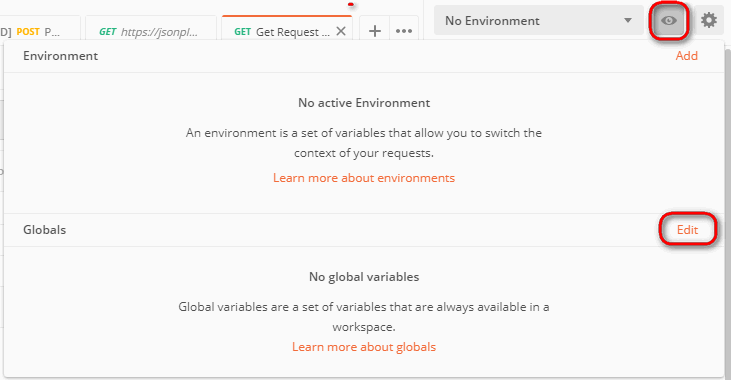The image size is (731, 380).
Task: Click the Globals section header
Action: (x=45, y=230)
